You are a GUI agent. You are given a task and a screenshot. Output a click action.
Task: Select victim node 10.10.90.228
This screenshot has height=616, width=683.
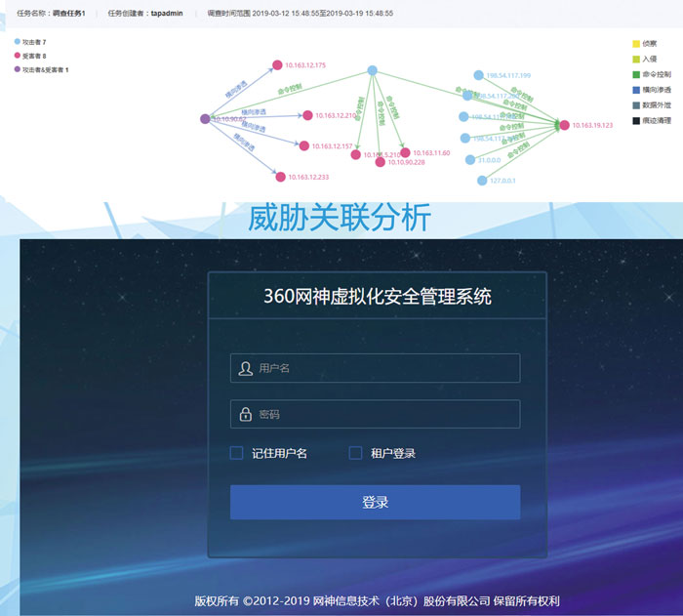[380, 162]
